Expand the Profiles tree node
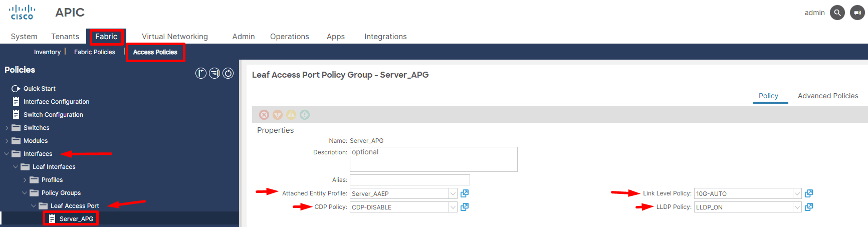 click(x=25, y=180)
